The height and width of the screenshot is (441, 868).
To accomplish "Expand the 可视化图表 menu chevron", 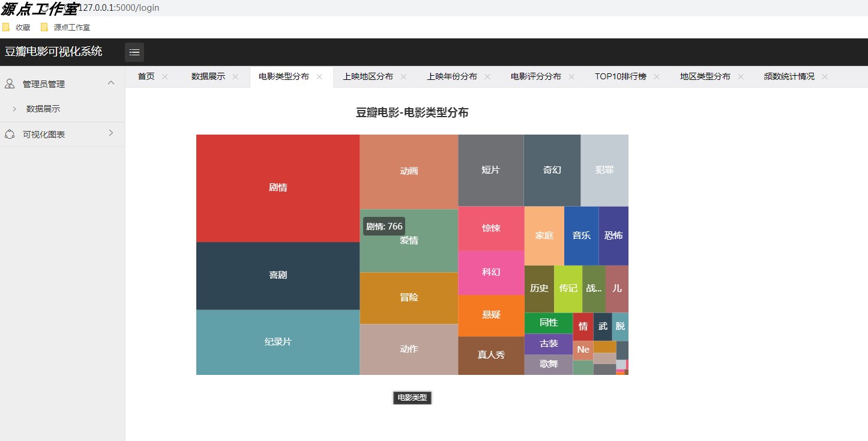I will coord(111,133).
